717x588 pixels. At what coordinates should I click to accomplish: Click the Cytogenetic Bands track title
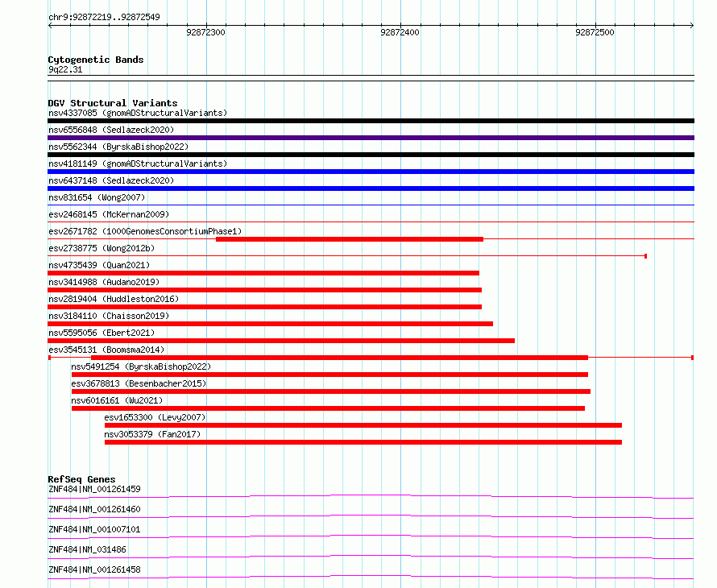point(96,60)
